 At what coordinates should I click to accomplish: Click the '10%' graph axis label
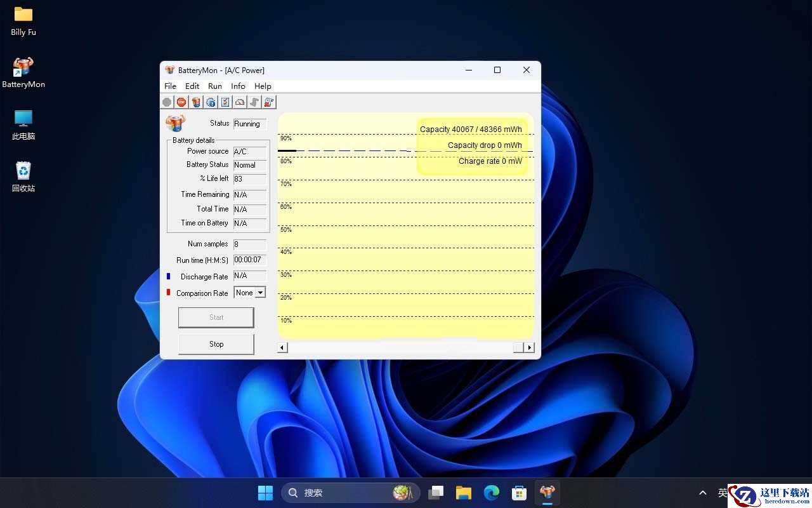(x=286, y=321)
